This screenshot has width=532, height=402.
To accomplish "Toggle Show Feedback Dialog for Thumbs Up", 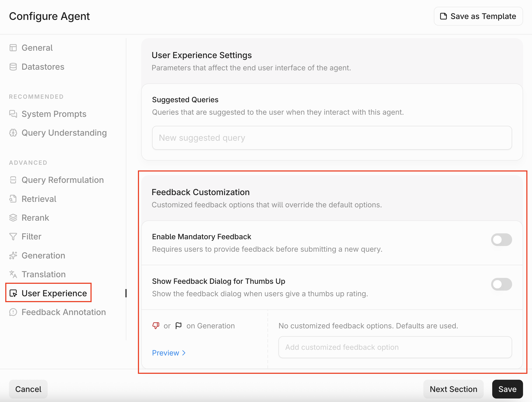I will [501, 284].
